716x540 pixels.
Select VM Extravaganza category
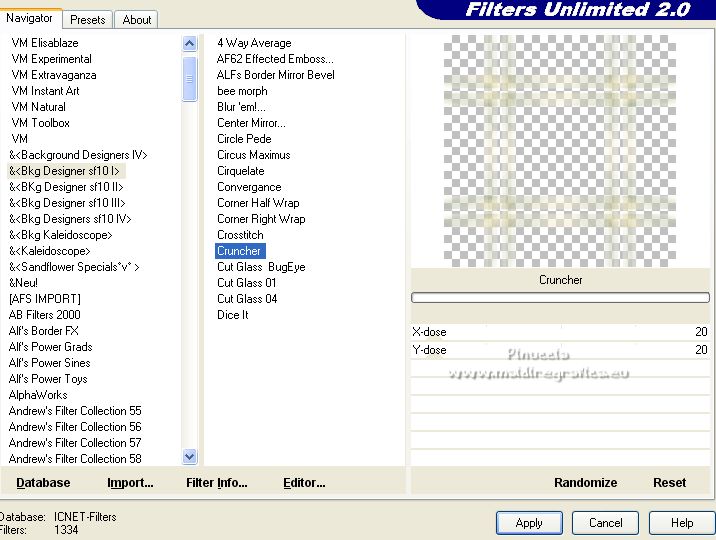coord(54,75)
